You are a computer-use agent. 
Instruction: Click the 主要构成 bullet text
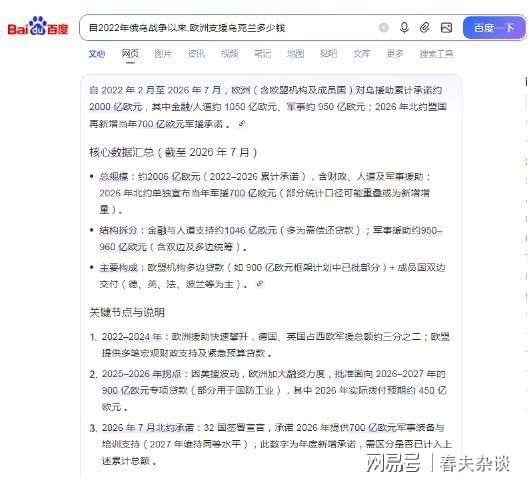(272, 276)
